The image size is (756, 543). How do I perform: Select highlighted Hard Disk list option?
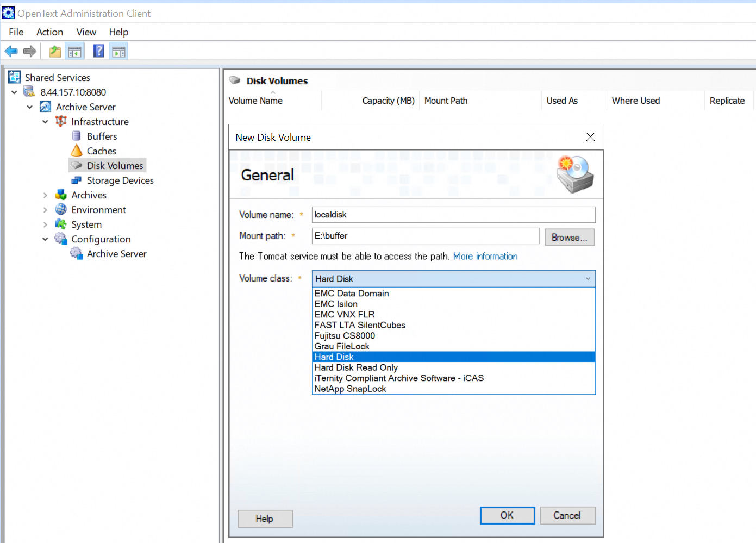point(454,357)
